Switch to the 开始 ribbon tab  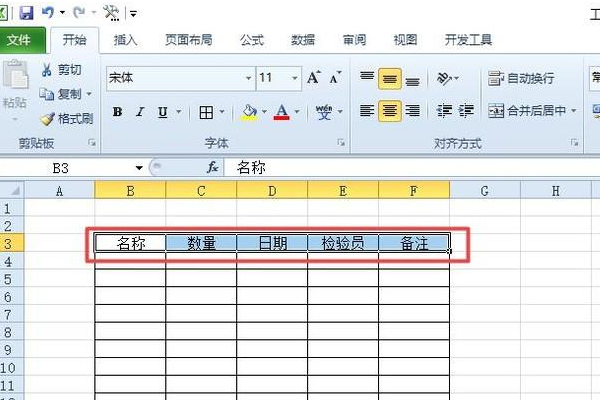point(75,40)
